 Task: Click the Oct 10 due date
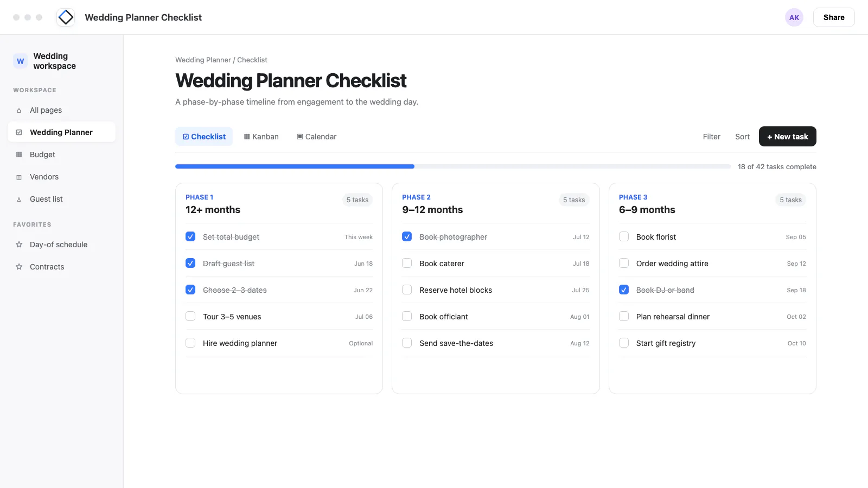(x=796, y=343)
